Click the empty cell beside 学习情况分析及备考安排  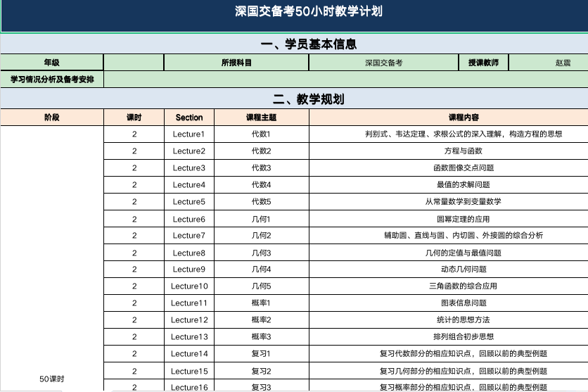click(x=346, y=79)
